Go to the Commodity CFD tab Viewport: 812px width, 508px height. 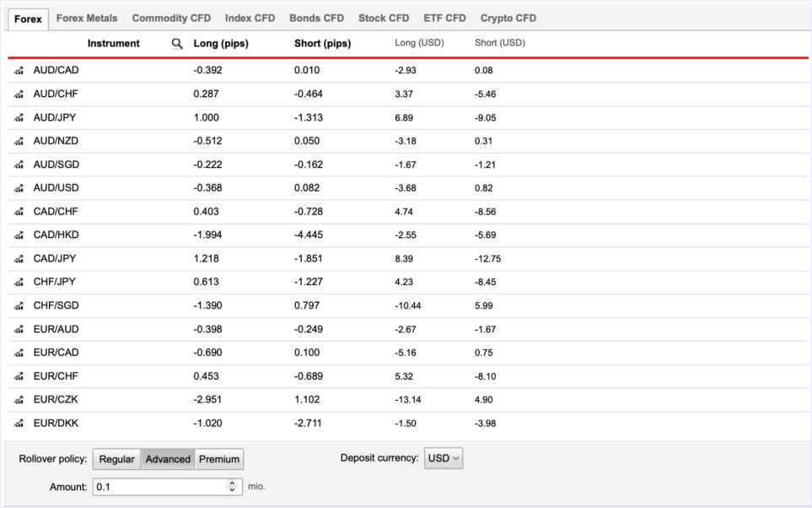171,18
